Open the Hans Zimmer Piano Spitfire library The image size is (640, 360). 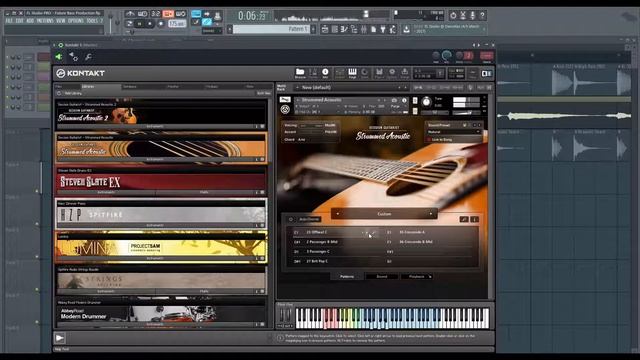tap(161, 213)
